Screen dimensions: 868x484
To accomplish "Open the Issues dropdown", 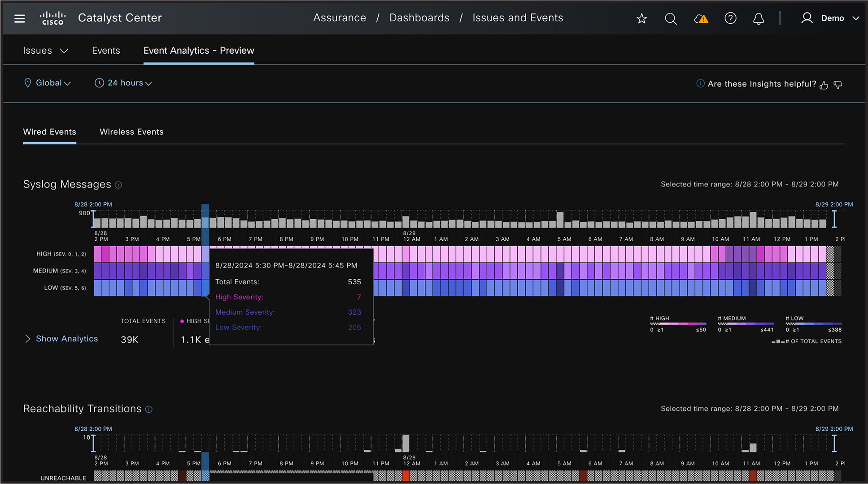I will pyautogui.click(x=45, y=51).
